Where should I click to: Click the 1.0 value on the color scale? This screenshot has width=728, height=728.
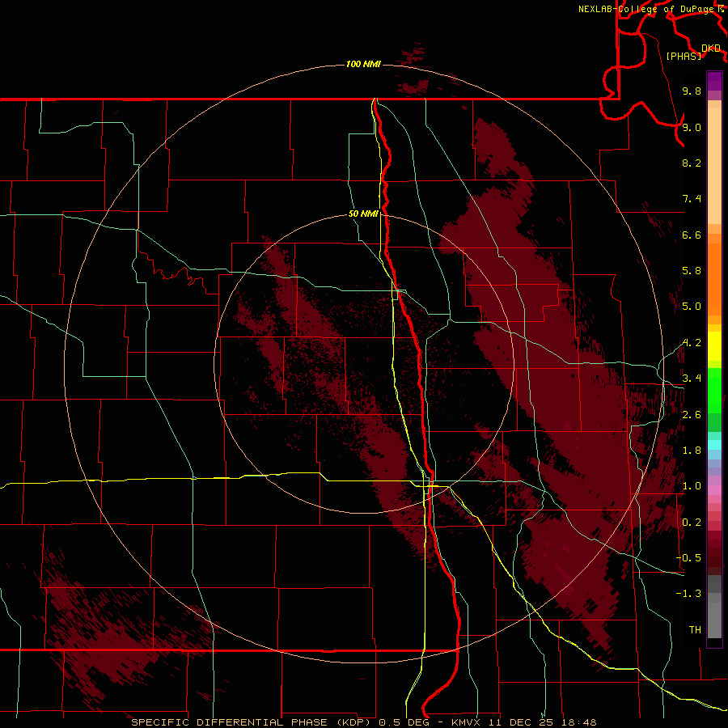[692, 486]
